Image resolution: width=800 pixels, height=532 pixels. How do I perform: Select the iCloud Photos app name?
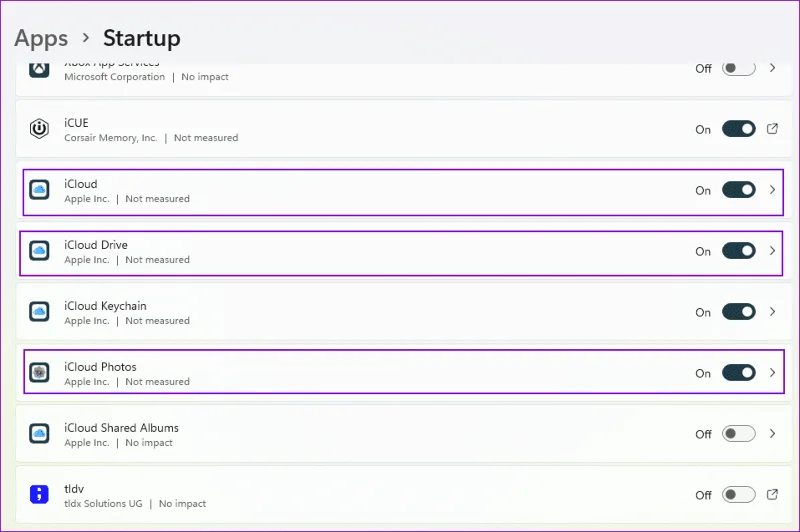[101, 367]
